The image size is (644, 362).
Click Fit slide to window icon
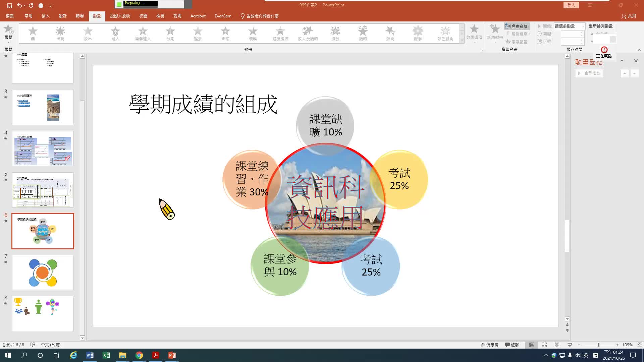pos(640,345)
